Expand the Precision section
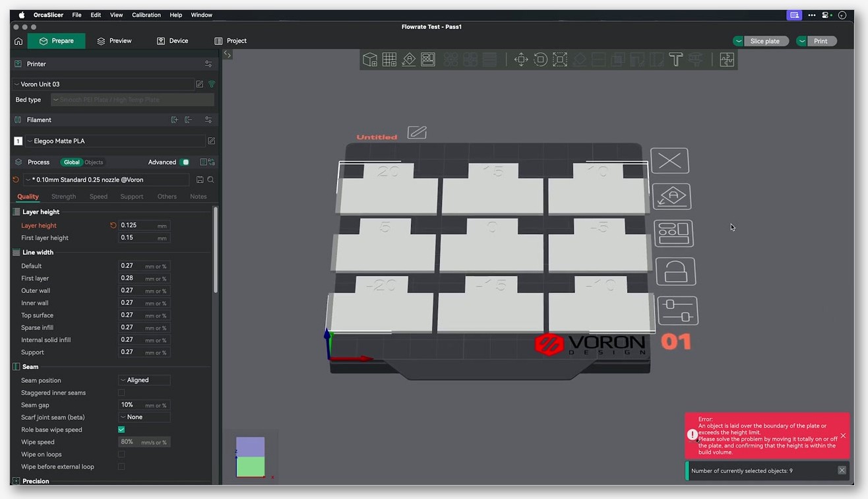The width and height of the screenshot is (868, 499). click(36, 481)
